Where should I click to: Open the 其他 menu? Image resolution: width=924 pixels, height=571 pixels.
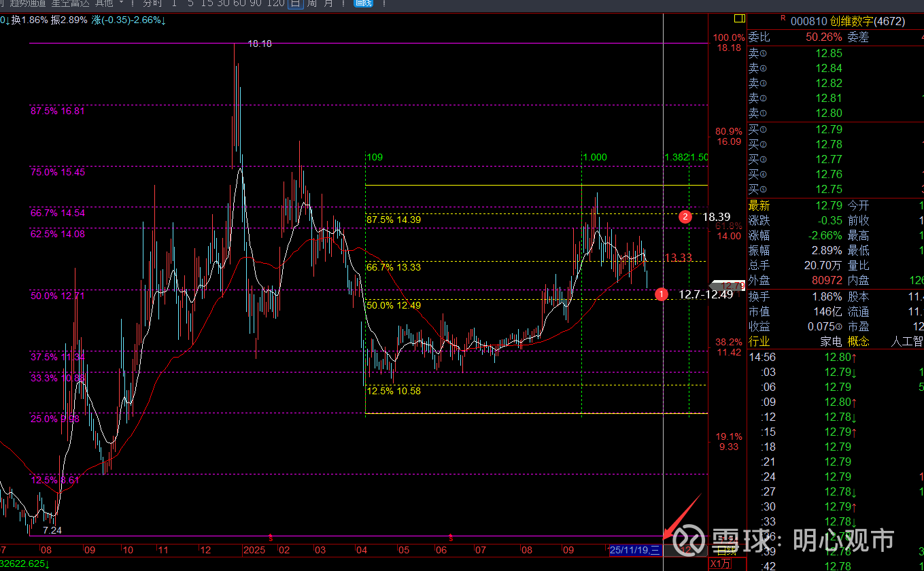click(x=104, y=3)
